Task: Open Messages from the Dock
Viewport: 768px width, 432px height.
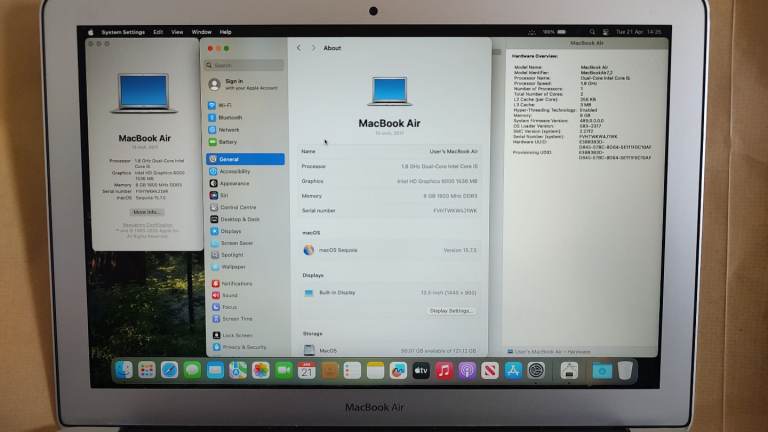Action: [x=192, y=370]
